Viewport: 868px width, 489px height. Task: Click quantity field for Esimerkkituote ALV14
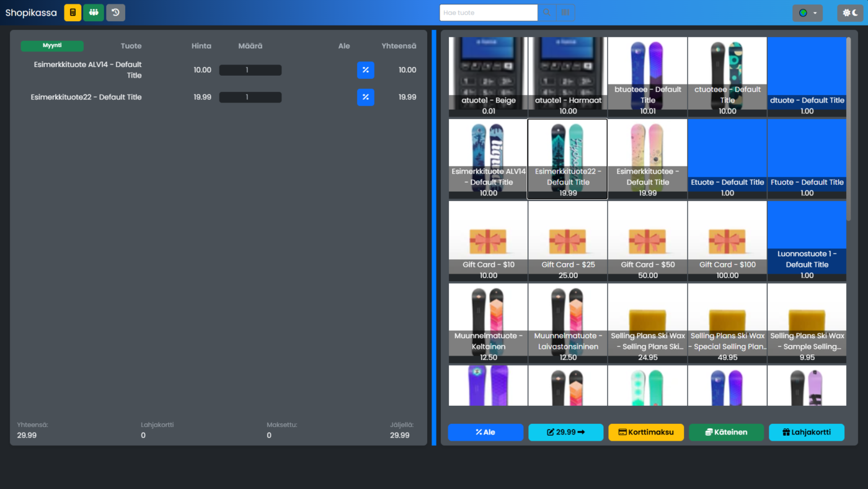tap(250, 70)
